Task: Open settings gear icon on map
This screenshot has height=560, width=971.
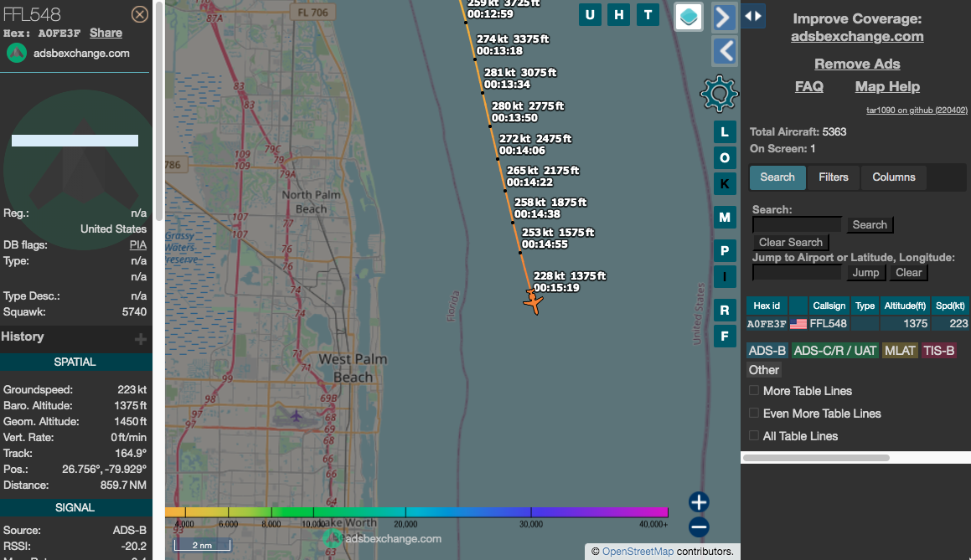Action: tap(719, 94)
